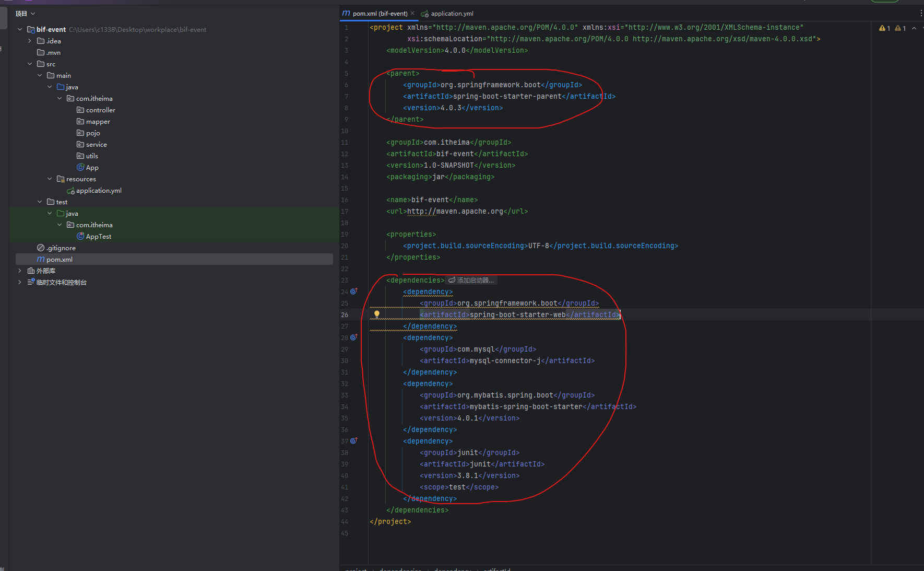
Task: Click the bif-event name tag value
Action: 430,200
